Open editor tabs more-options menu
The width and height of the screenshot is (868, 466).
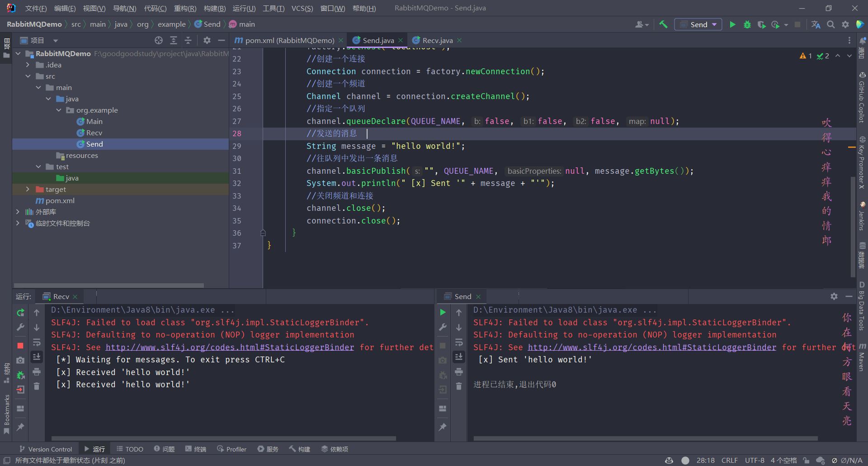(849, 40)
